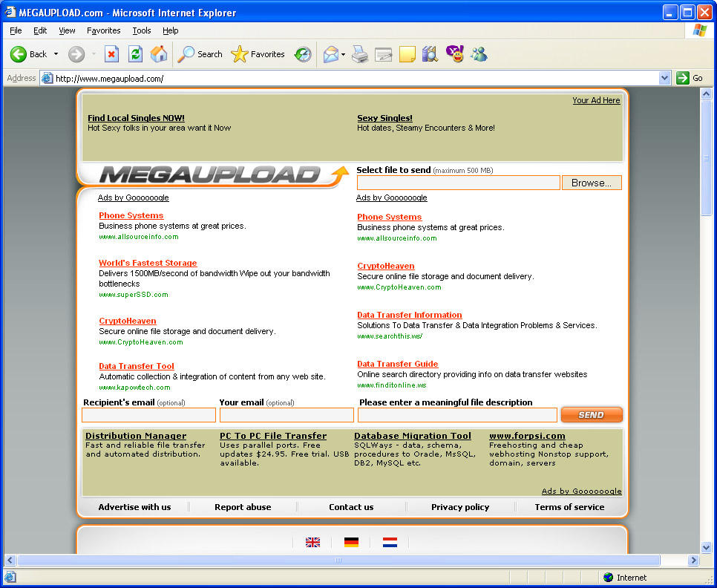Click the page icon beside the address URL
The height and width of the screenshot is (588, 717).
[x=47, y=78]
